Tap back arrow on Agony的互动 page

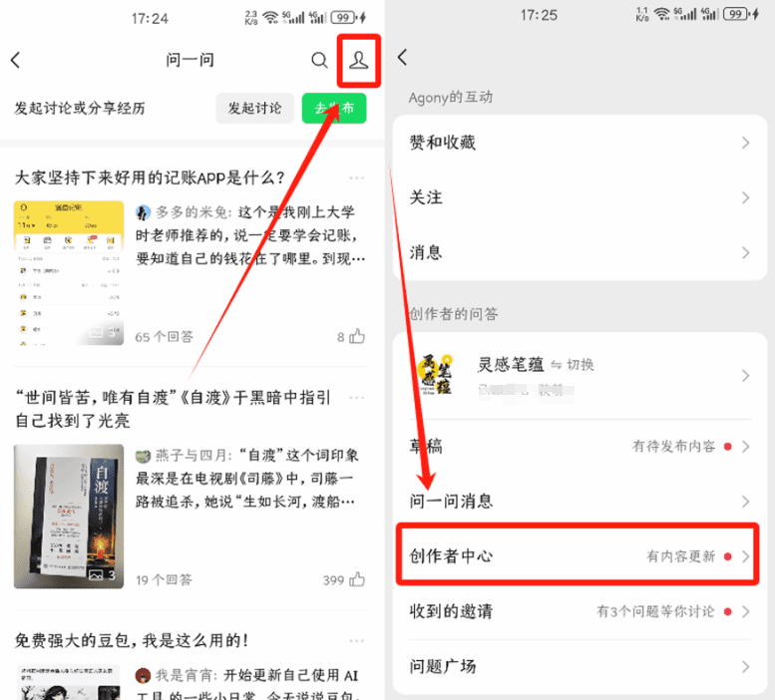[x=403, y=57]
